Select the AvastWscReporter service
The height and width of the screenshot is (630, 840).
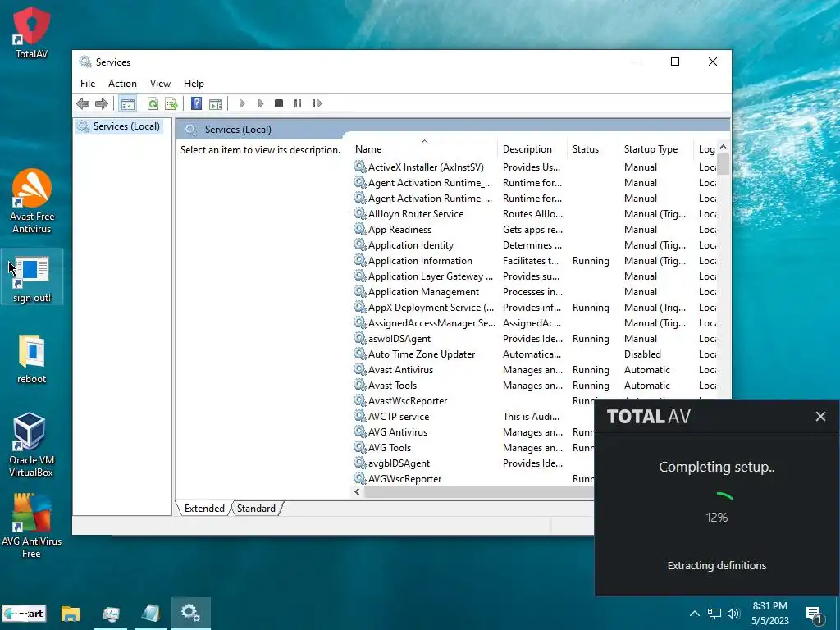point(408,400)
